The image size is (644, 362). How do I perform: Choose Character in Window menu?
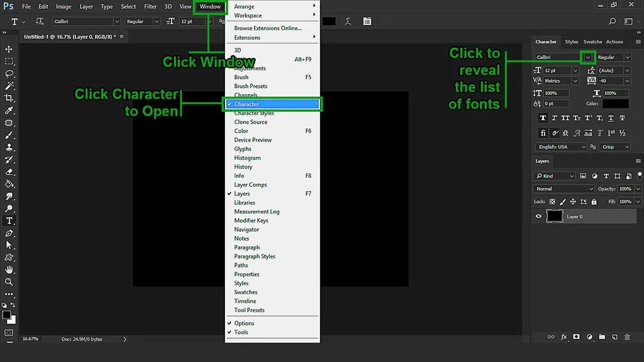point(272,104)
